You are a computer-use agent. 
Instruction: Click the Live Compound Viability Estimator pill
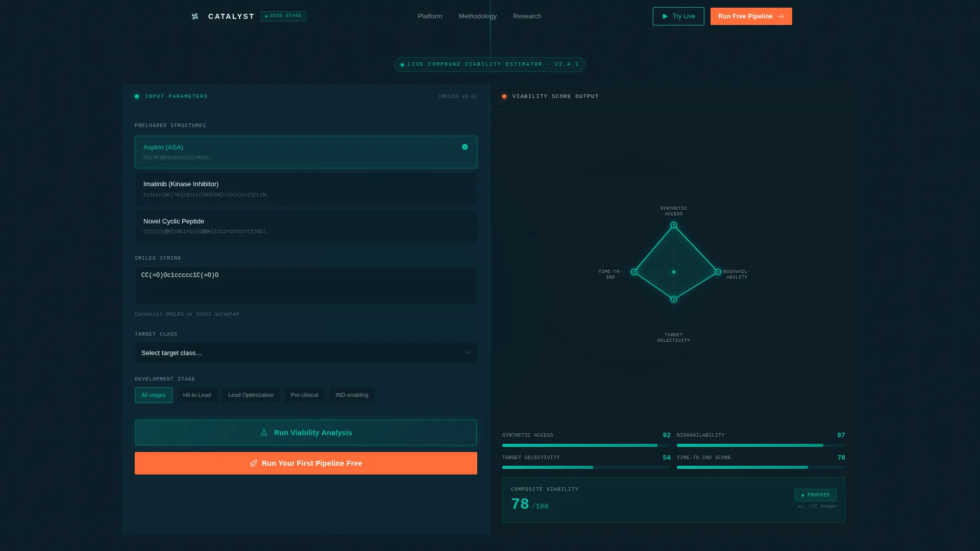point(490,65)
